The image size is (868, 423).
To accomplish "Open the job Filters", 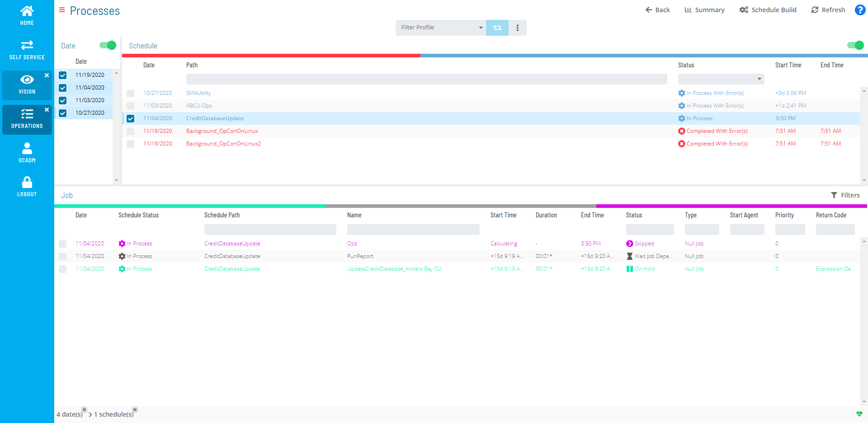I will [845, 195].
